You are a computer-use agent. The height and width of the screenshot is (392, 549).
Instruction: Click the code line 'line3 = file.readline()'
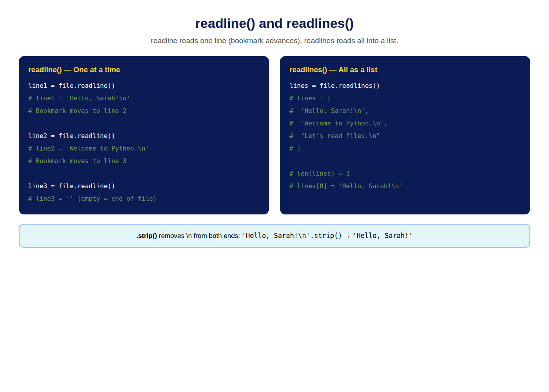(71, 186)
